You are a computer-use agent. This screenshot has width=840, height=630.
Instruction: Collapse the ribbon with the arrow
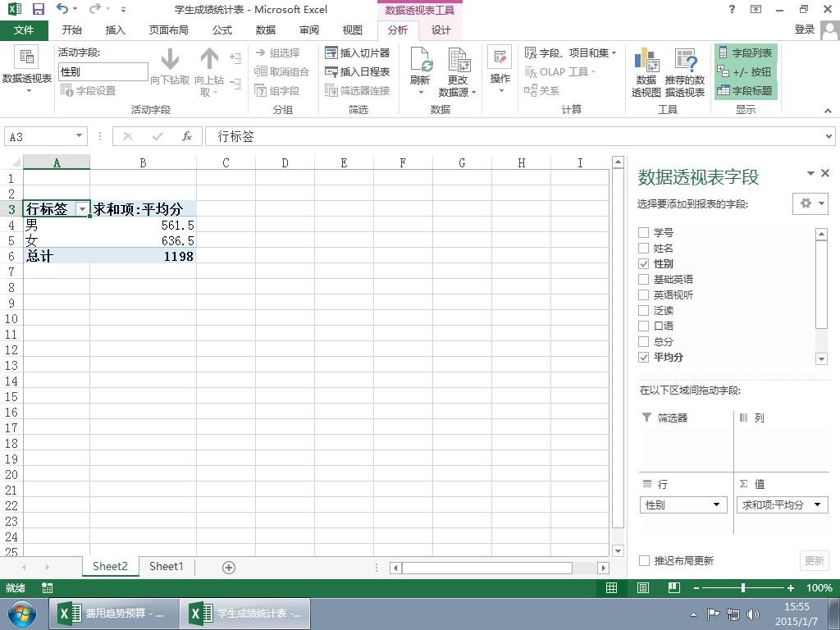[828, 111]
